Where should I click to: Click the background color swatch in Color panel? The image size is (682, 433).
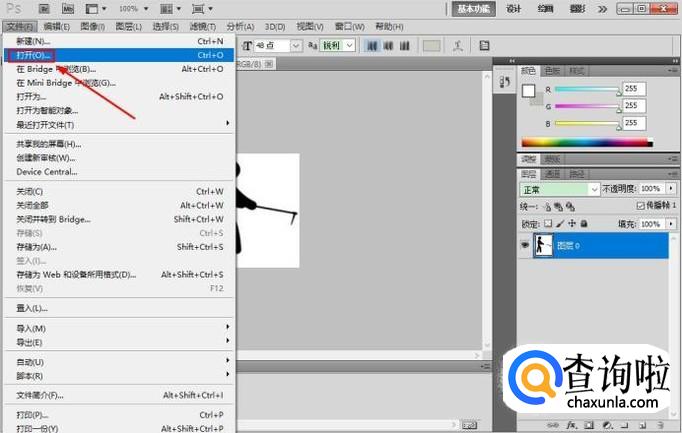[539, 100]
